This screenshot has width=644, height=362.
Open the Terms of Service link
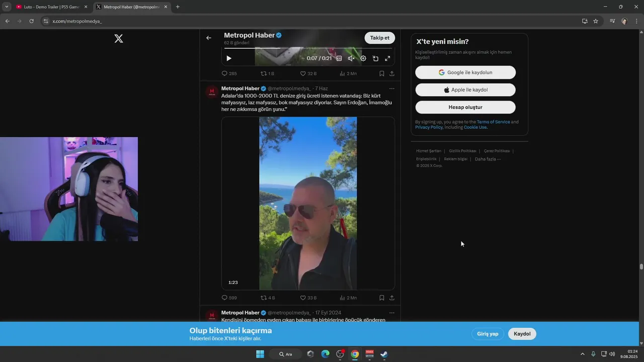pyautogui.click(x=493, y=122)
